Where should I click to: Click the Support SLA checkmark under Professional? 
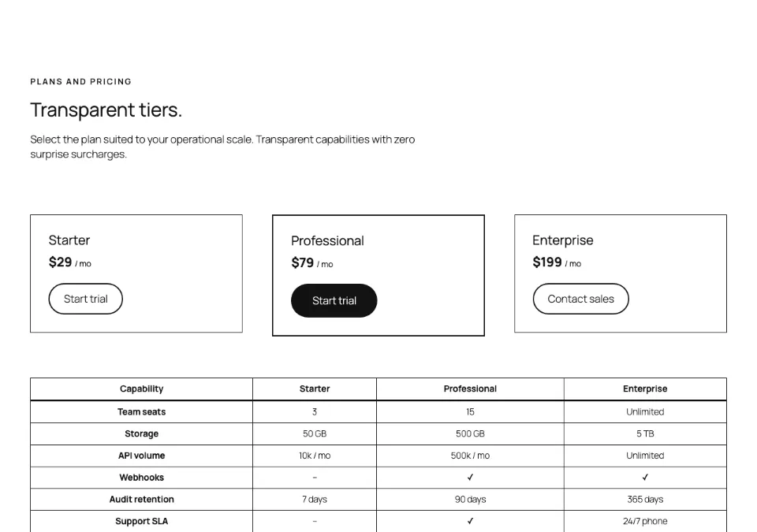[470, 521]
